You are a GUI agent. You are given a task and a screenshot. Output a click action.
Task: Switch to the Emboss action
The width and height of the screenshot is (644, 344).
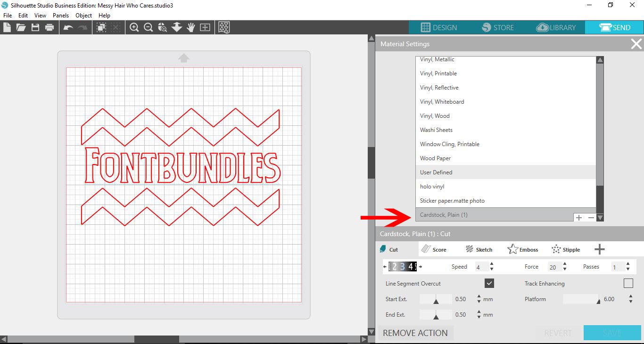[x=523, y=249]
